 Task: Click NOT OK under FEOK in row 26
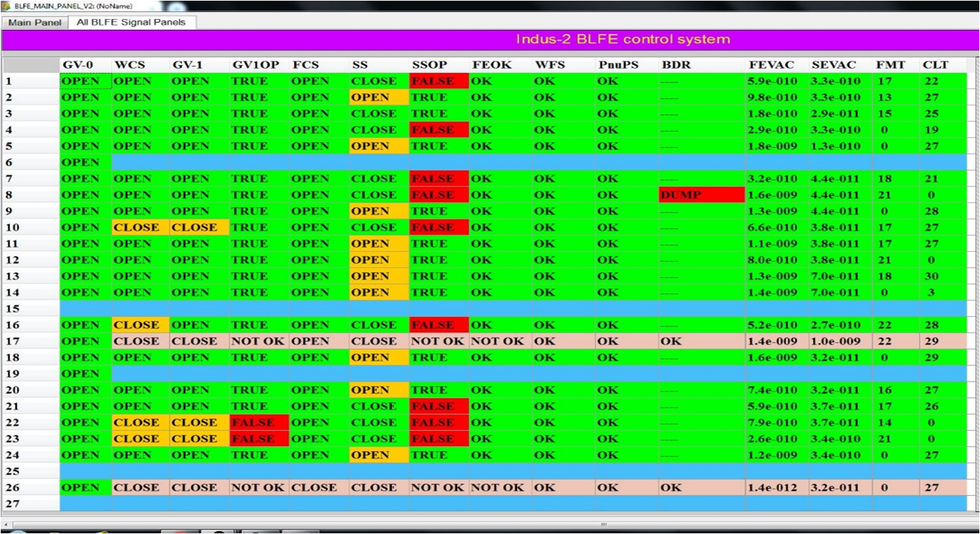tap(501, 488)
